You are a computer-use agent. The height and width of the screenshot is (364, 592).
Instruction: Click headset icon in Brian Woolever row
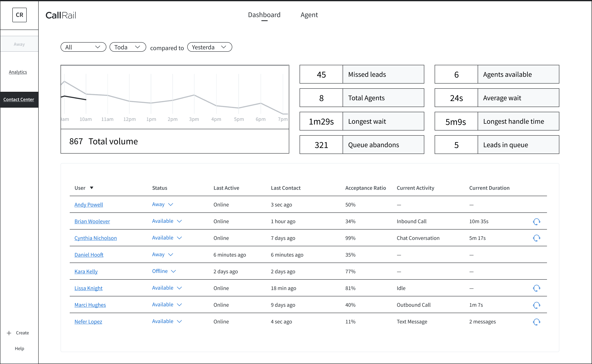[536, 221]
